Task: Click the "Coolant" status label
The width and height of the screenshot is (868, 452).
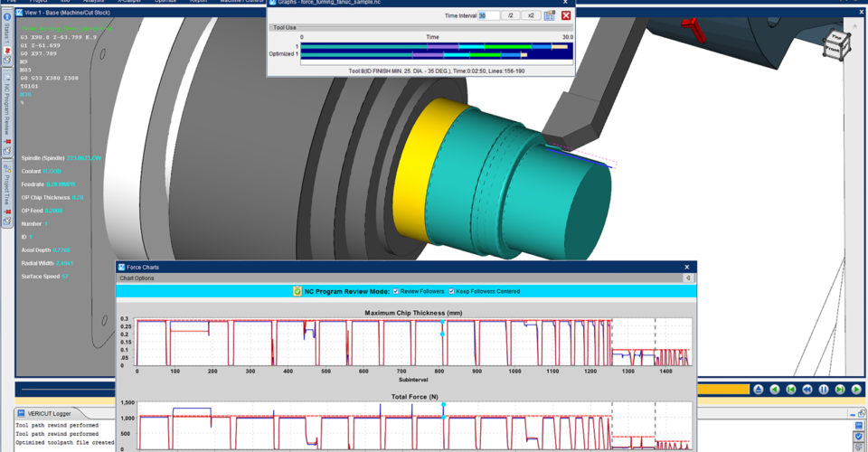Action: click(x=31, y=171)
